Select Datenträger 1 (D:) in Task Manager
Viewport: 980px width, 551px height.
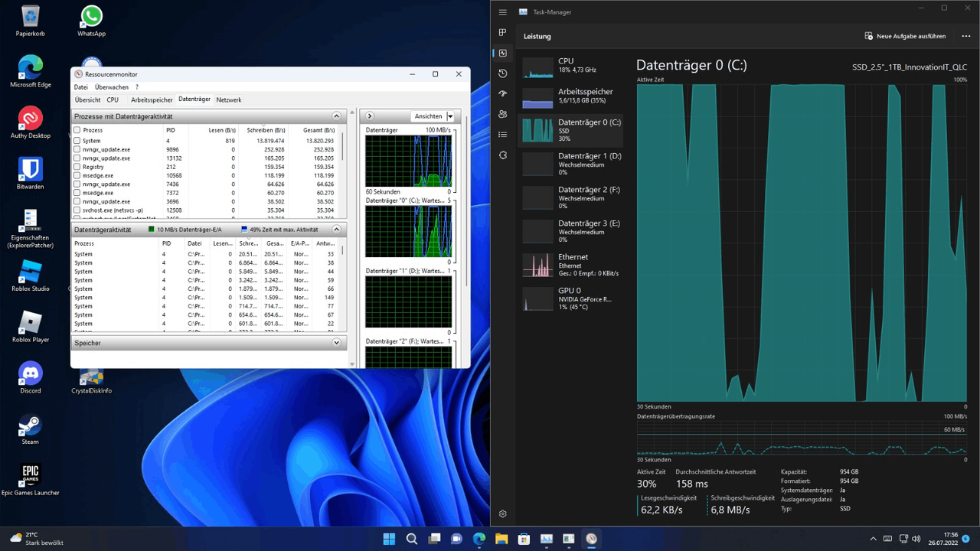[570, 164]
